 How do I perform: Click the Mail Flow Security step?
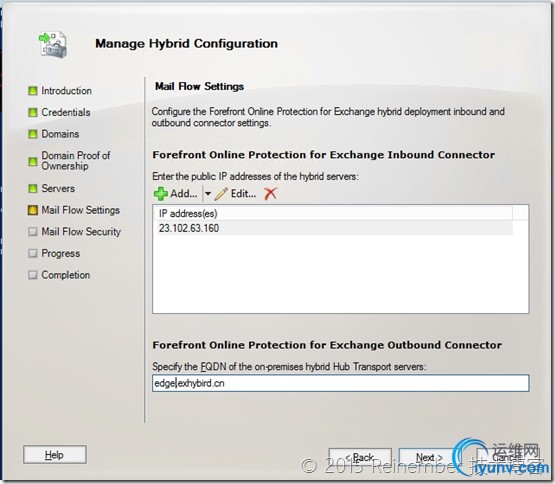tap(81, 232)
